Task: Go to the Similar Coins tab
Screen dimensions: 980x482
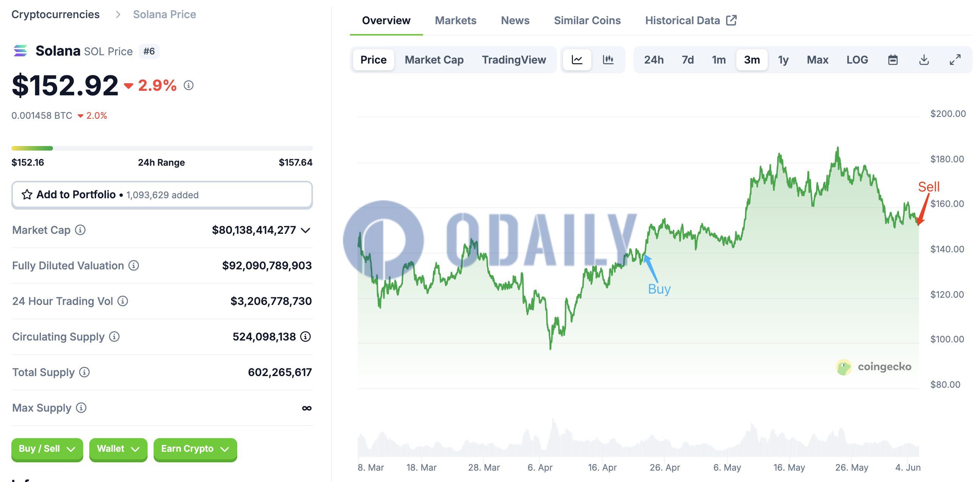Action: click(x=587, y=20)
